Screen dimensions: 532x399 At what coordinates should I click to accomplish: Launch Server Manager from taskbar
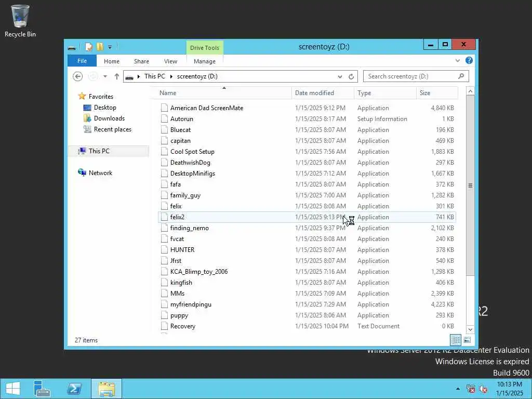click(x=42, y=389)
